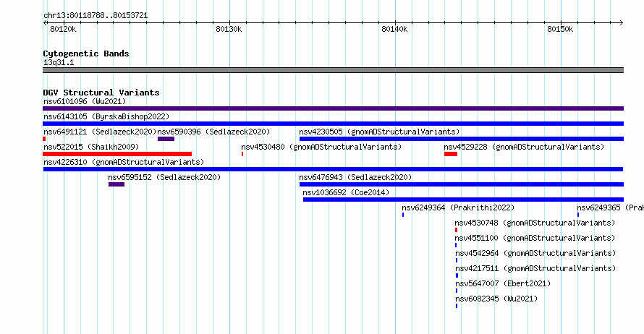Click the 13q31.1 band label
Screen dimensions: 644x334
59,62
